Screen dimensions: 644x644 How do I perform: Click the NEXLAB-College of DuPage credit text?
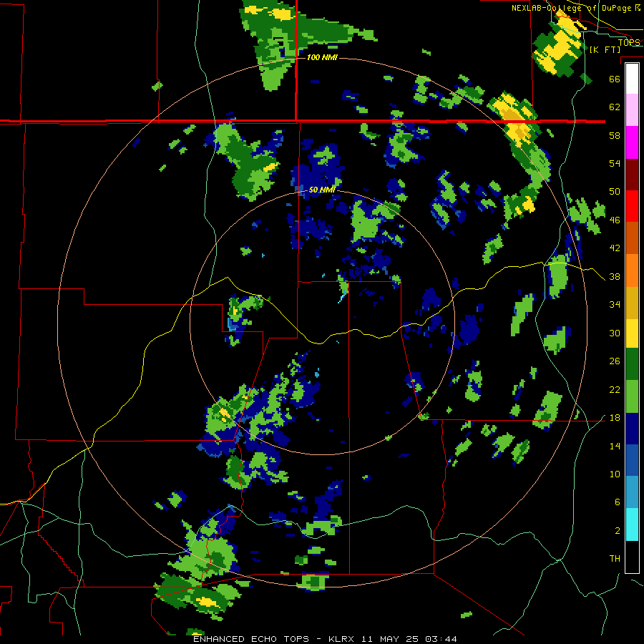pos(572,8)
